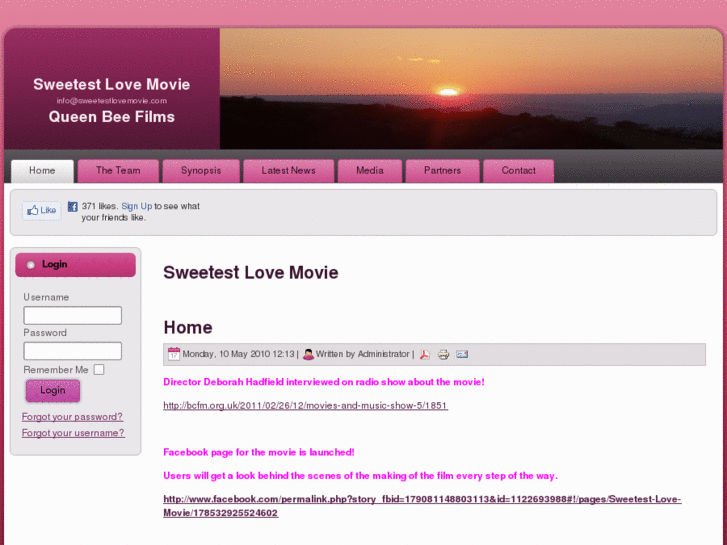Image resolution: width=727 pixels, height=545 pixels.
Task: Click the 'Monday, 10 May 2010 12:13' date
Action: click(x=239, y=354)
